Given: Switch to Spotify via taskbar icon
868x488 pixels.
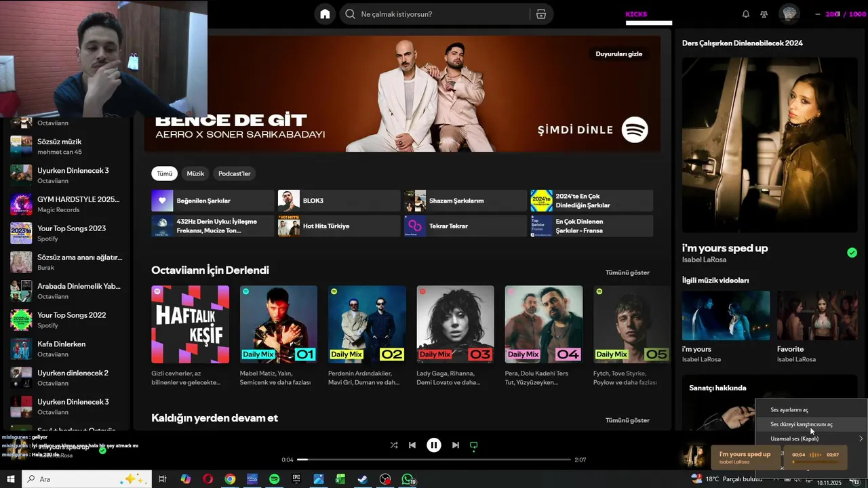Looking at the screenshot, I should (x=274, y=479).
